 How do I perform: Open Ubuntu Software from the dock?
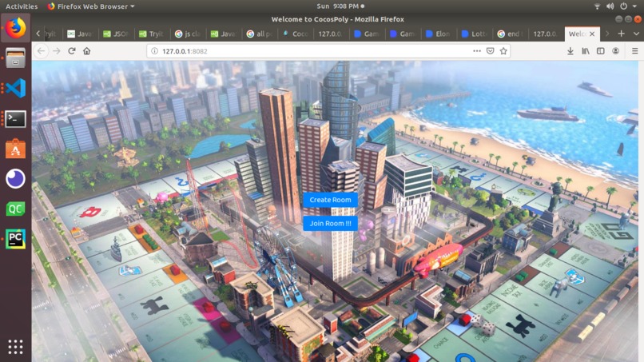16,149
